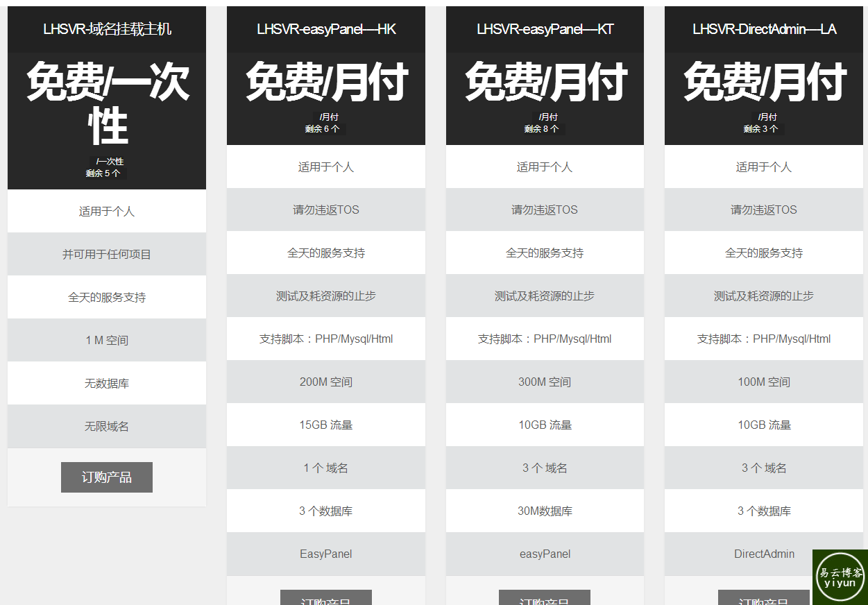The image size is (868, 605).
Task: Click 免费/月付 price of the LA plan
Action: click(x=765, y=82)
